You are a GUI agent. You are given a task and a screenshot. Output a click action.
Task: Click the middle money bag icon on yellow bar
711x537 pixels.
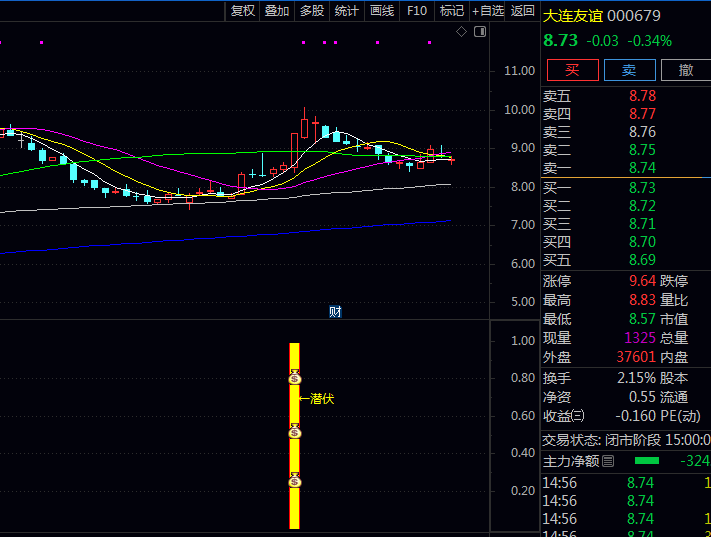coord(294,432)
